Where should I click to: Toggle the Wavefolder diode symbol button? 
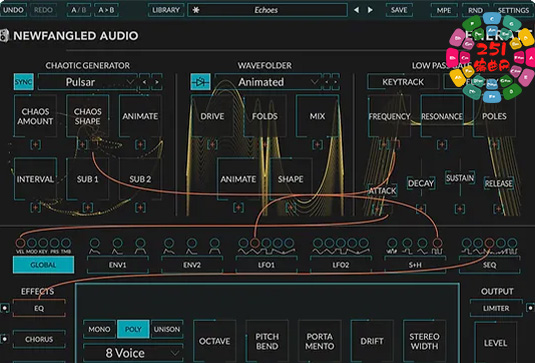coord(200,82)
